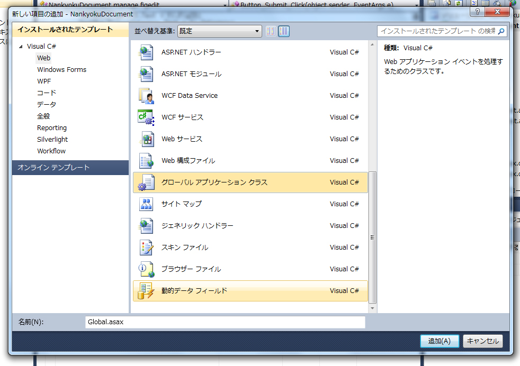Click the template list scrollbar thumb
The image size is (520, 366).
click(x=372, y=238)
